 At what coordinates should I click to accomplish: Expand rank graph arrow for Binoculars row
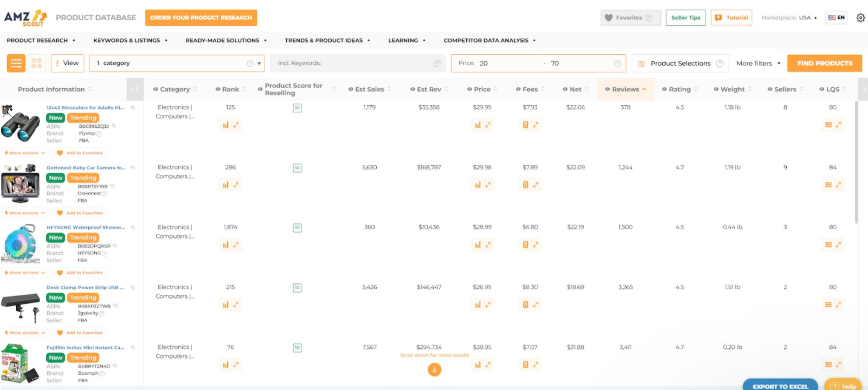[236, 125]
